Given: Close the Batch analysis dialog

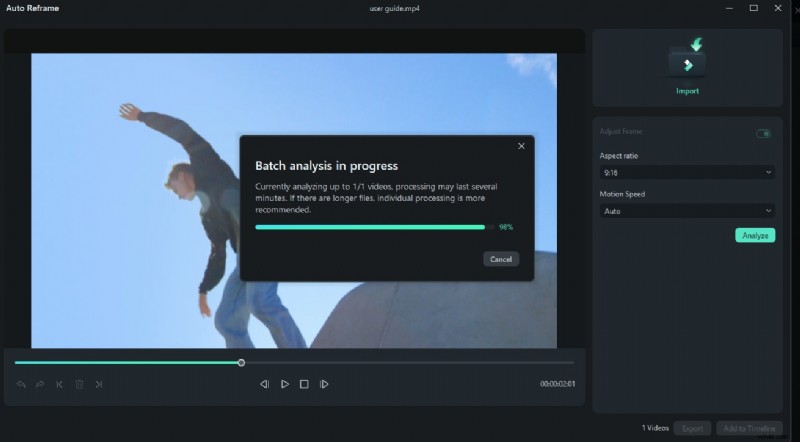Looking at the screenshot, I should coord(521,146).
